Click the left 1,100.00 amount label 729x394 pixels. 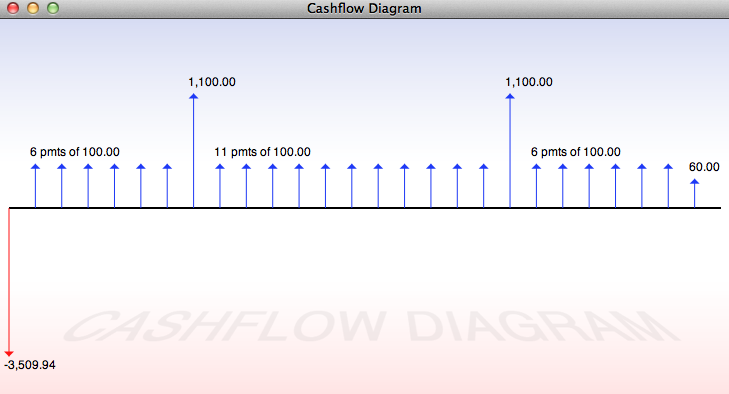212,82
